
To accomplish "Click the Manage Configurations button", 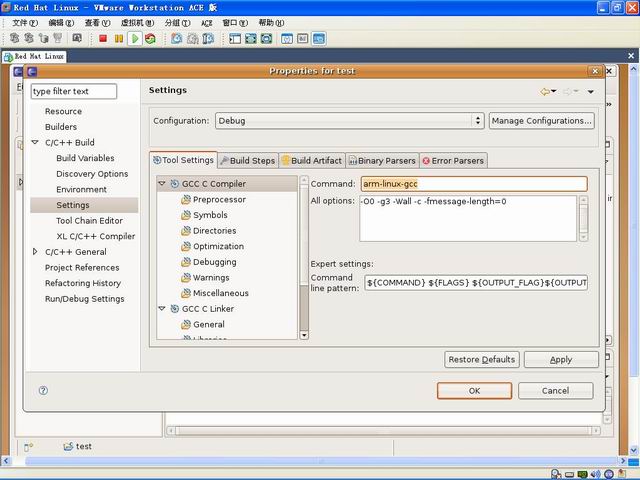I will [542, 121].
